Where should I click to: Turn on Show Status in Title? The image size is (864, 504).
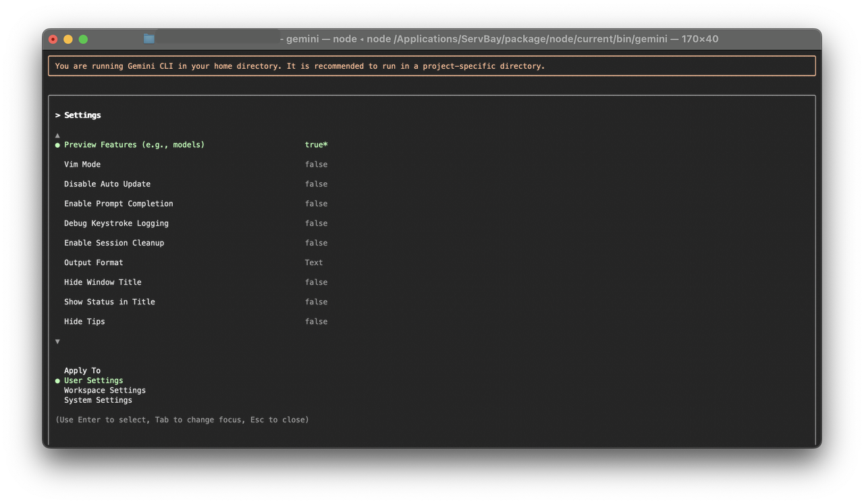pos(109,302)
